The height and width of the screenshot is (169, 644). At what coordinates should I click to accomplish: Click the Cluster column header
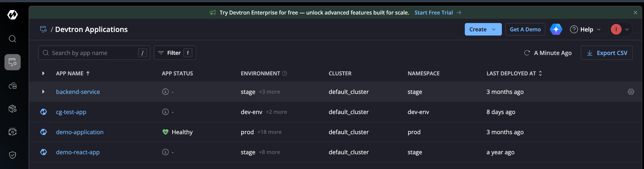[340, 73]
